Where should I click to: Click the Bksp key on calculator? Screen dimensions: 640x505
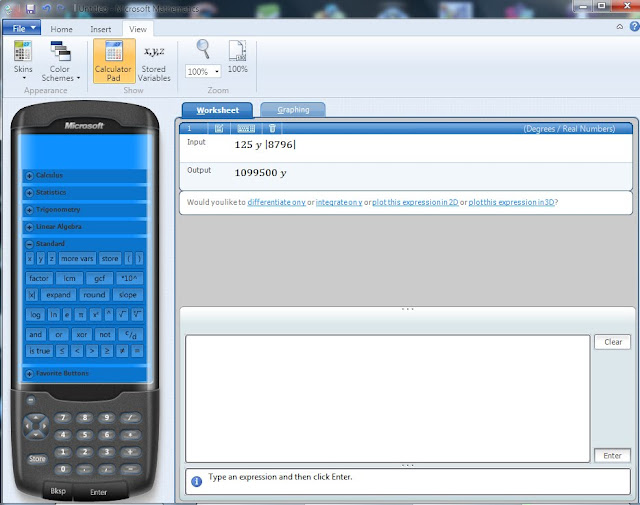pyautogui.click(x=58, y=491)
